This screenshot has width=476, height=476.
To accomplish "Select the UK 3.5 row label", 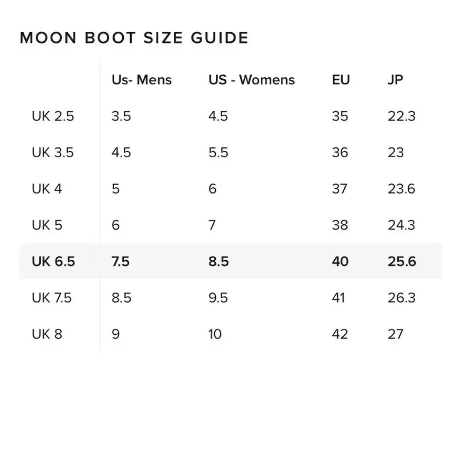I will [53, 153].
